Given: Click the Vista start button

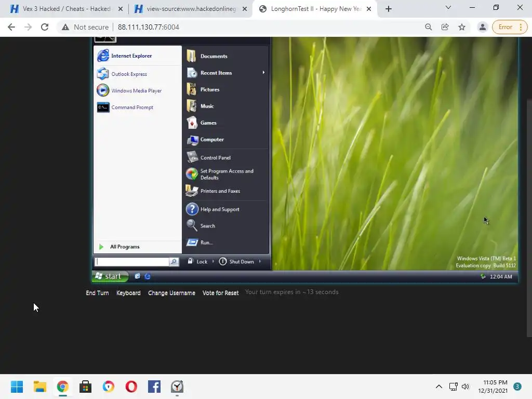Looking at the screenshot, I should [111, 276].
